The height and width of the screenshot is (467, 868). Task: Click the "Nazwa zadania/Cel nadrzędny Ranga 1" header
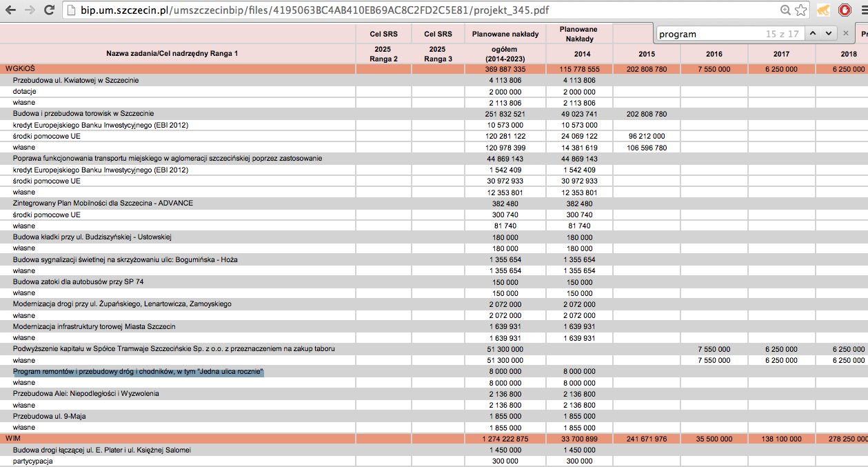172,53
